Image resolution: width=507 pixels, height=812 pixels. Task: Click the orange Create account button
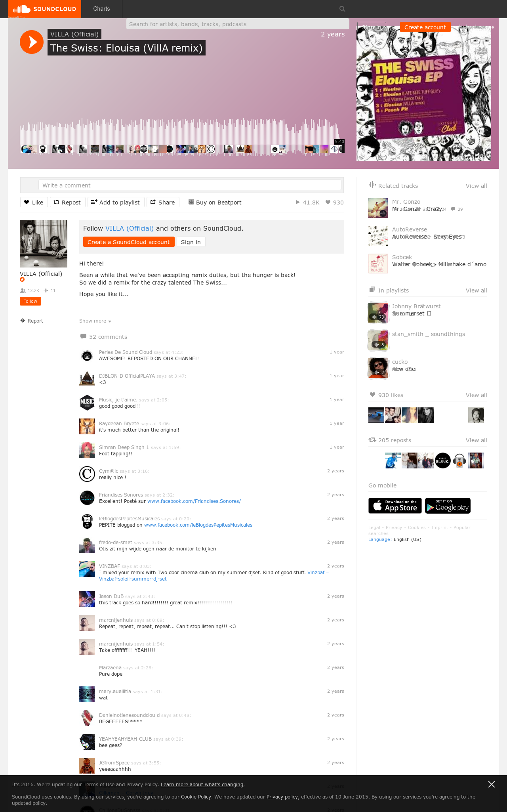[425, 27]
